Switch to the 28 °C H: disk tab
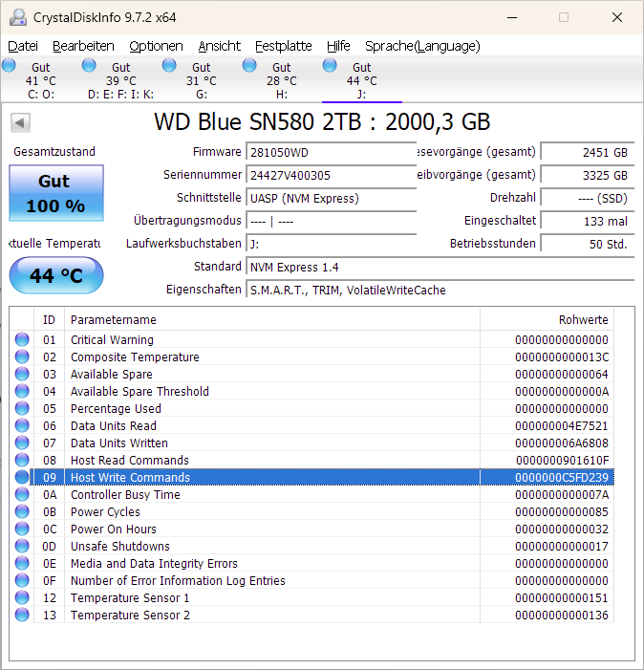Image resolution: width=644 pixels, height=670 pixels. pos(282,80)
